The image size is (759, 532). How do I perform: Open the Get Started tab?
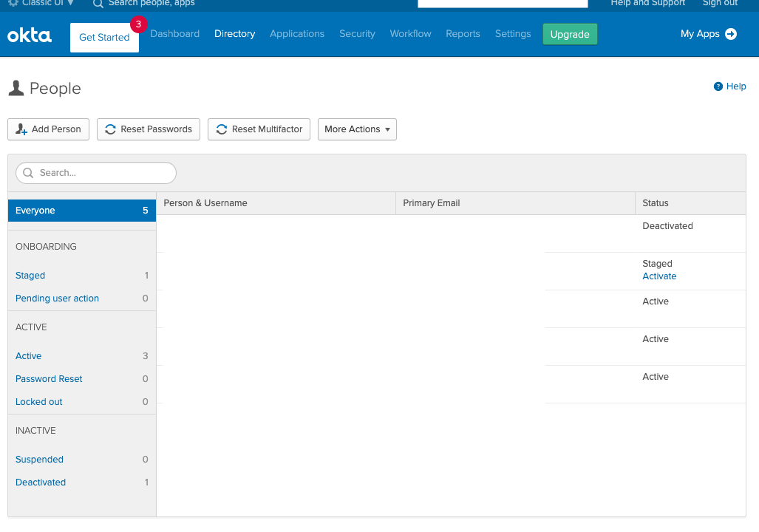(x=104, y=37)
